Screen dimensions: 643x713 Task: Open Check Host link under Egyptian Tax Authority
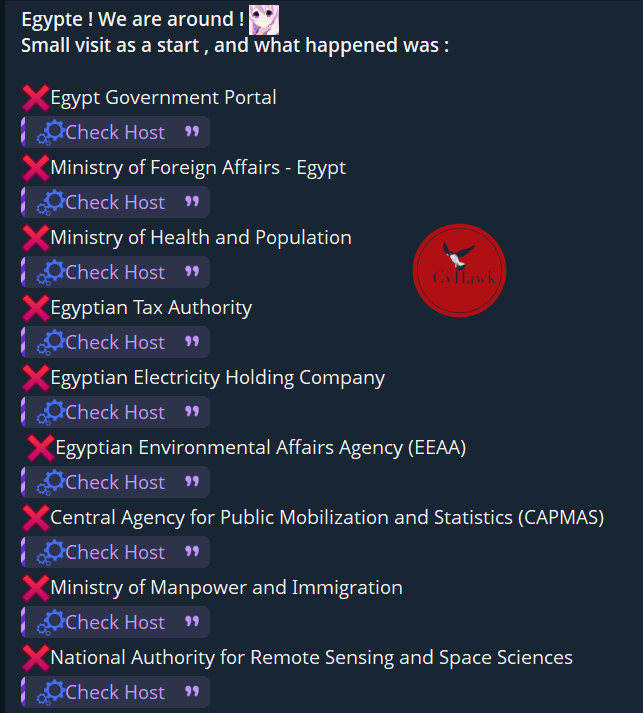(x=115, y=342)
